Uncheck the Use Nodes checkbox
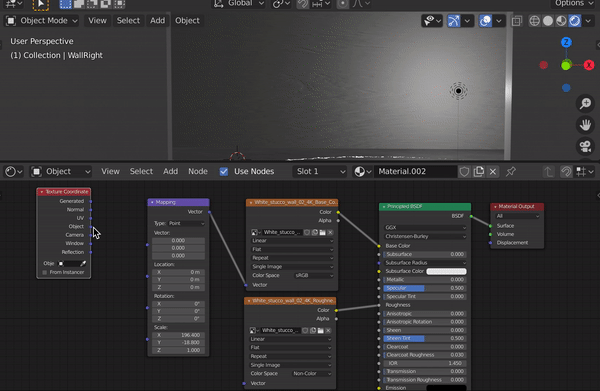Screen dimensions: 600x391 tap(224, 171)
